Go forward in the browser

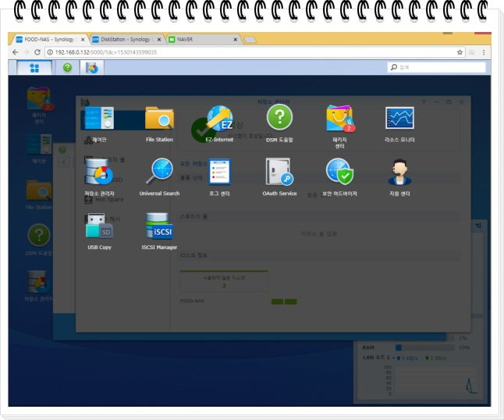pos(27,52)
